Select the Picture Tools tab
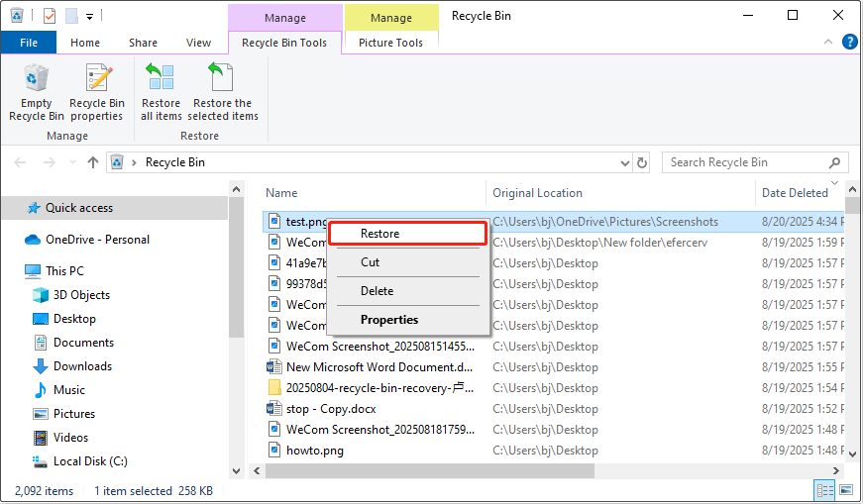 (x=390, y=43)
